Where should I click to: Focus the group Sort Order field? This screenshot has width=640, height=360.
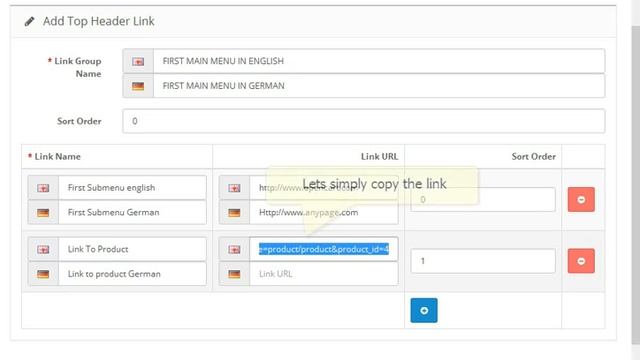[x=364, y=121]
